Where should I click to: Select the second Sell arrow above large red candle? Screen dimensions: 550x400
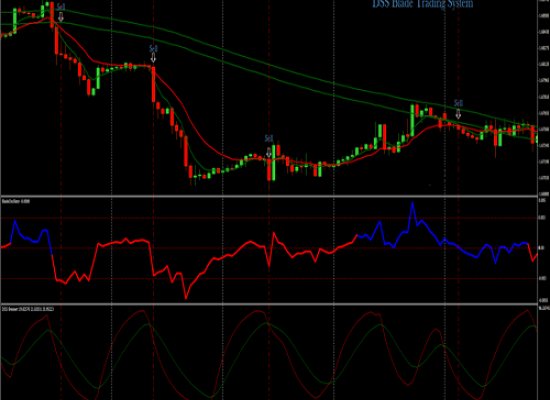tap(153, 58)
